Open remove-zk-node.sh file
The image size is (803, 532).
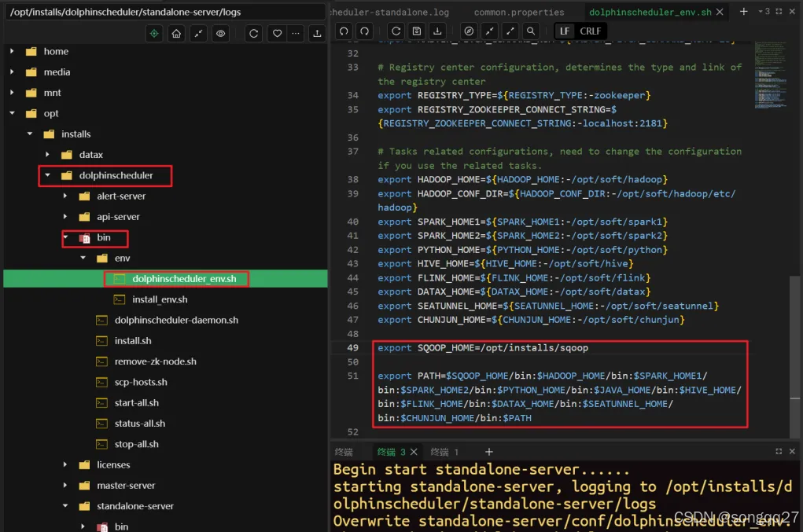[155, 361]
